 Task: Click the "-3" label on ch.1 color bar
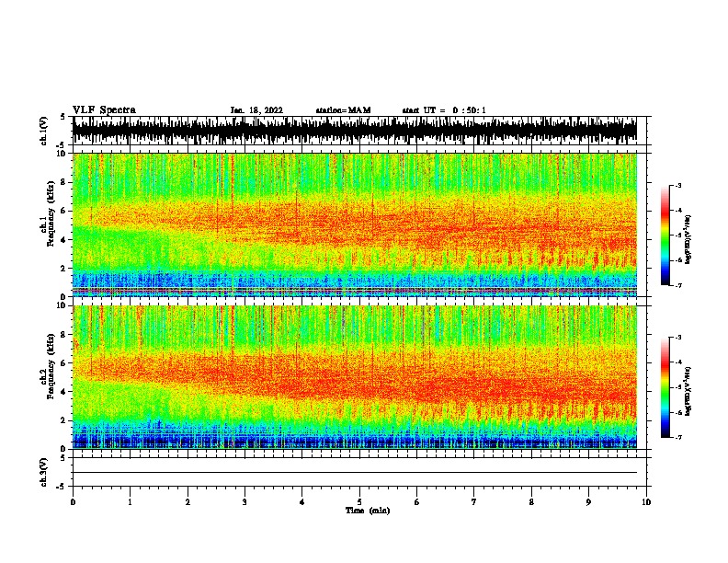[678, 185]
